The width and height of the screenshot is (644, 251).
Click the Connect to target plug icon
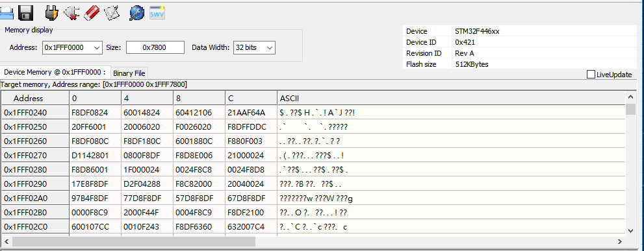pos(51,13)
